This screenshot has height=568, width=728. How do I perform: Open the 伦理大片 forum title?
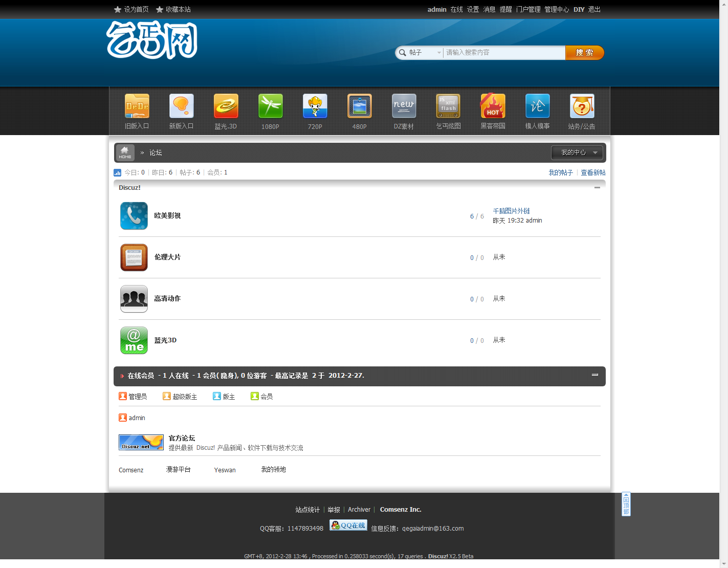coord(168,257)
